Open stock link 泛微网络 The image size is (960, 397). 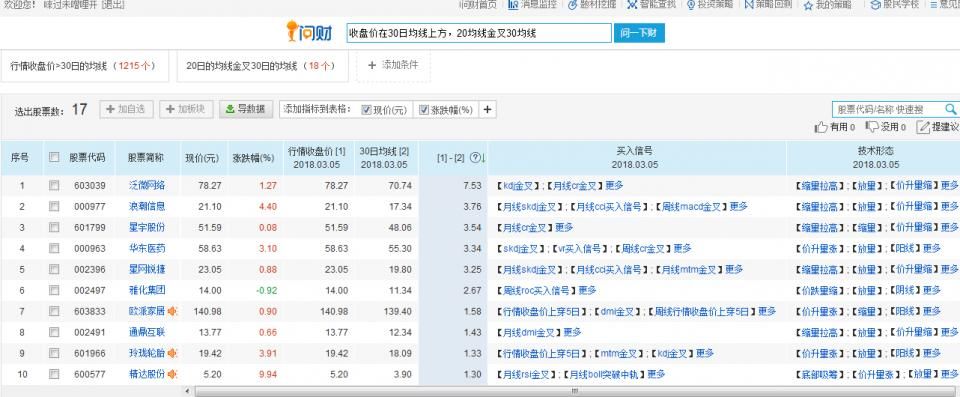[x=146, y=185]
